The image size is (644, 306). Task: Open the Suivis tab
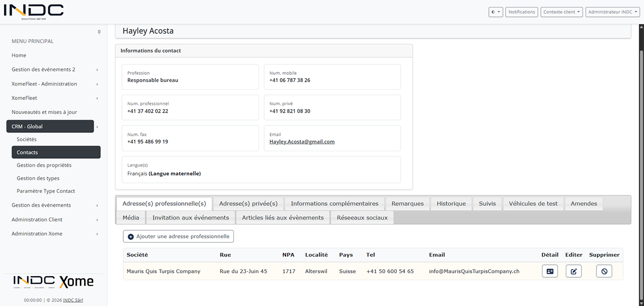487,203
